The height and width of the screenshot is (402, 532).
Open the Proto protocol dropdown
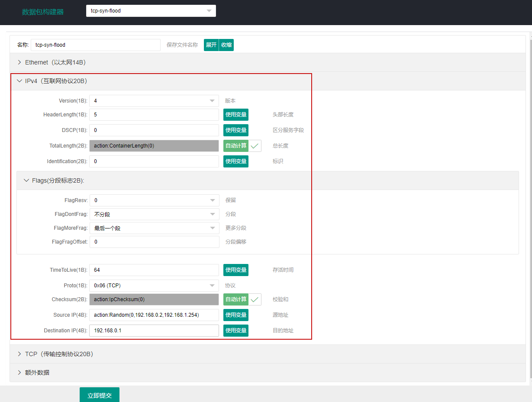click(154, 286)
